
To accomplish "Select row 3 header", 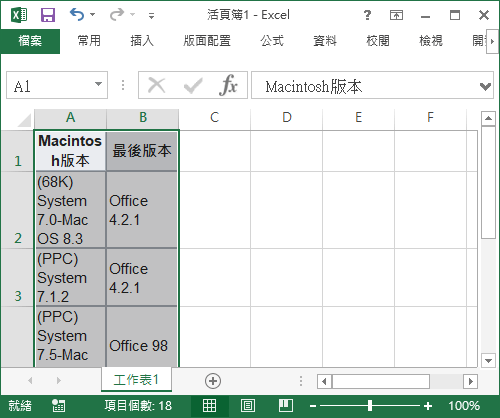I will pos(17,277).
